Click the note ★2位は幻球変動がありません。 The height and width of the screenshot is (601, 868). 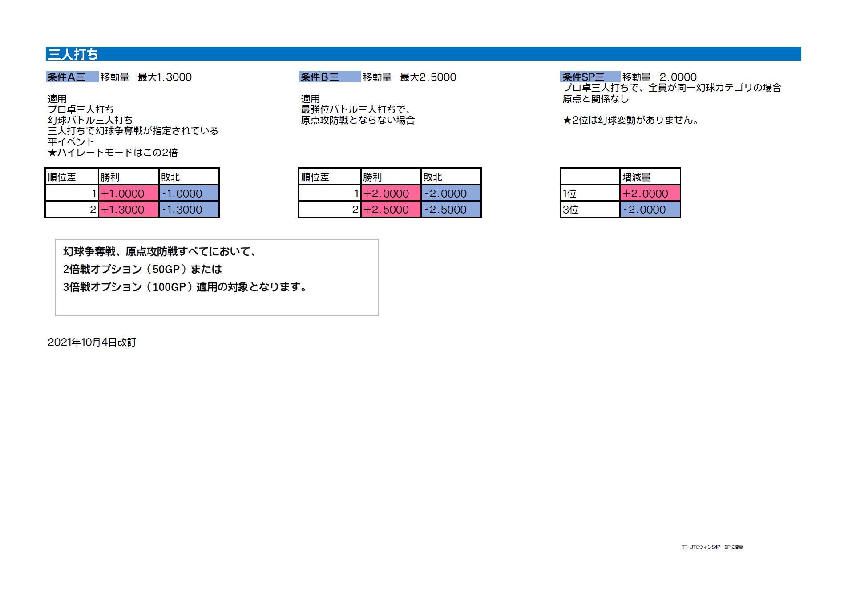[x=632, y=120]
